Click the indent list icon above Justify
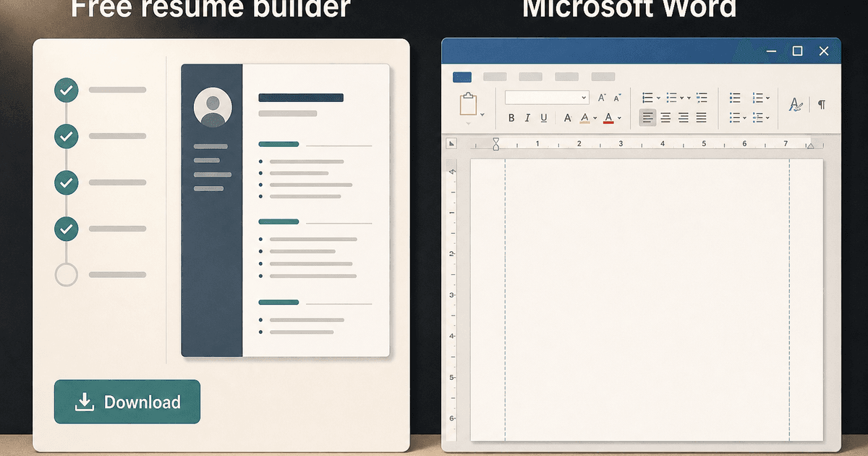This screenshot has width=868, height=456. [x=702, y=97]
